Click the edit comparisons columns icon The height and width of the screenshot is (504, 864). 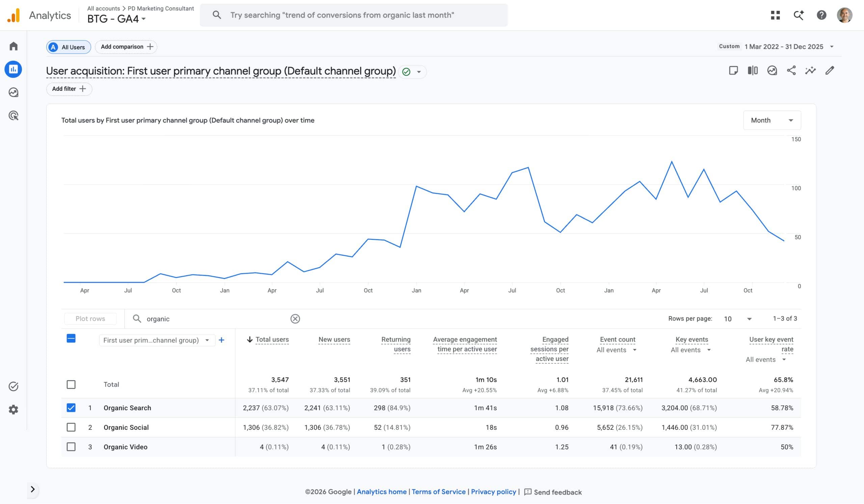point(753,71)
